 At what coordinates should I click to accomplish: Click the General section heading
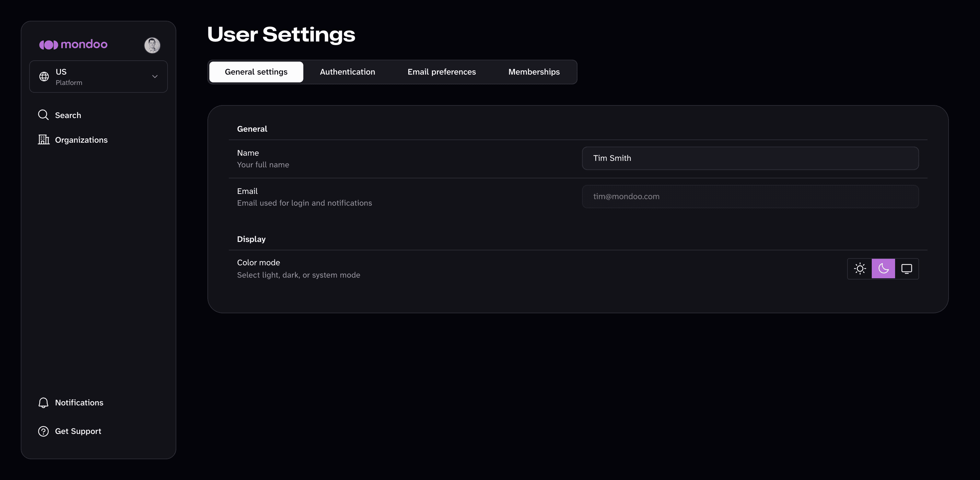pos(252,129)
